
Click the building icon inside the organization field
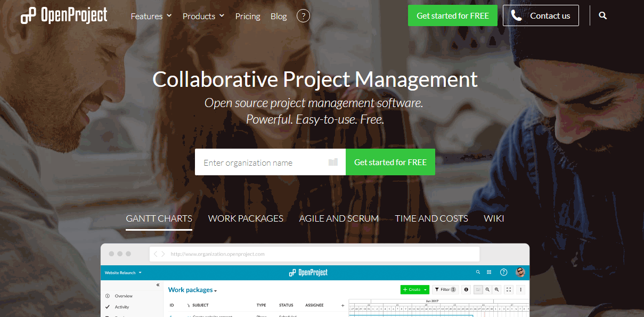(333, 162)
